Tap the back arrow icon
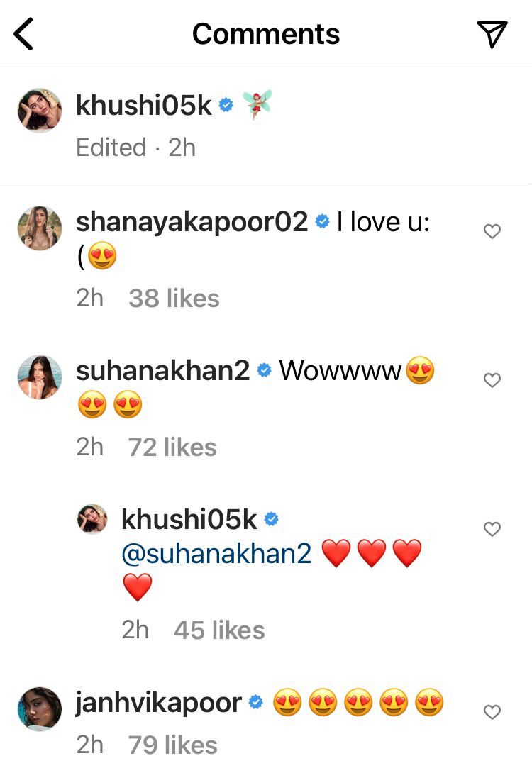 pyautogui.click(x=23, y=34)
